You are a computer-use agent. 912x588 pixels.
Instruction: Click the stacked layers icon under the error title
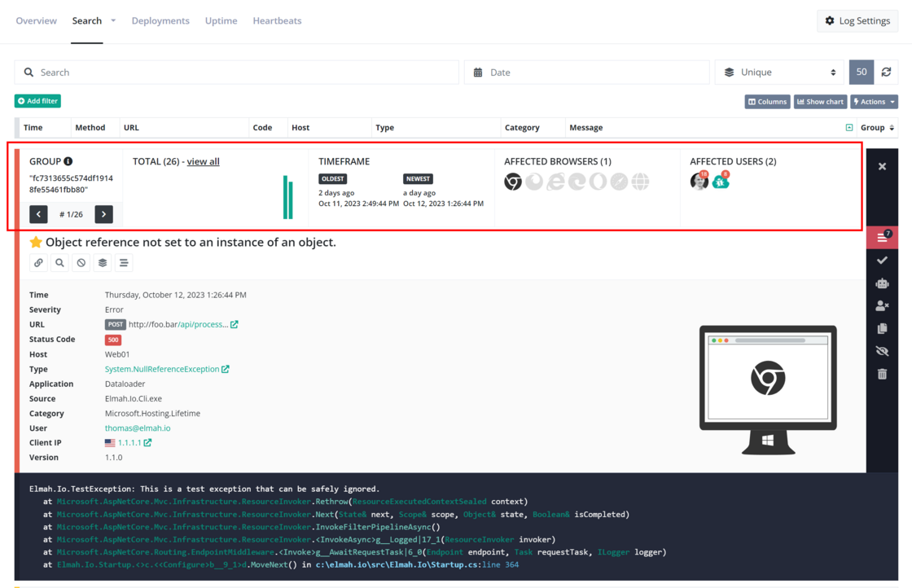coord(103,263)
